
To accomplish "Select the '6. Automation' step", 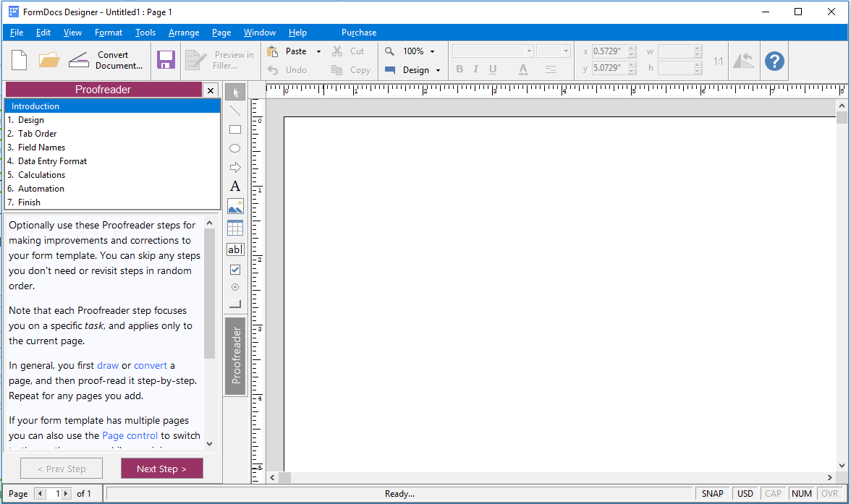I will pyautogui.click(x=112, y=189).
